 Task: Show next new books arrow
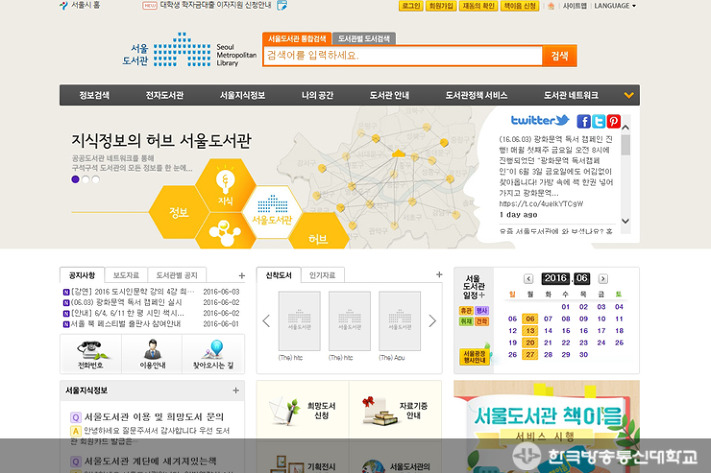pyautogui.click(x=432, y=321)
